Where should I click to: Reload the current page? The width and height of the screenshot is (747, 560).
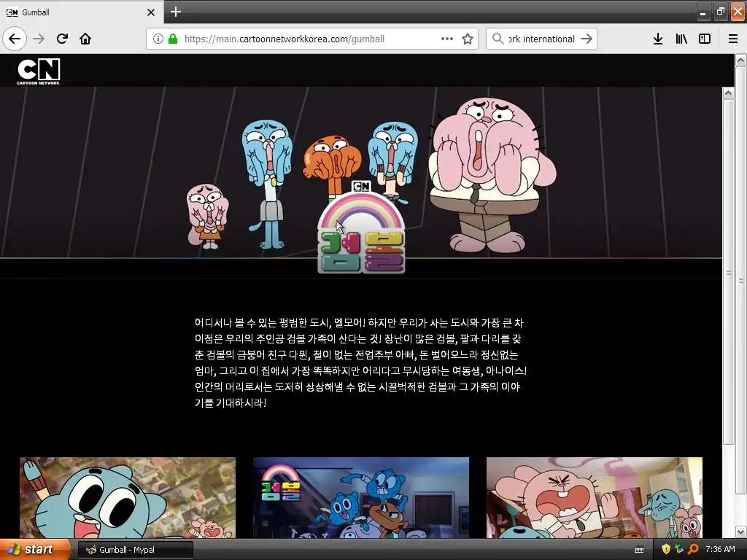tap(62, 39)
